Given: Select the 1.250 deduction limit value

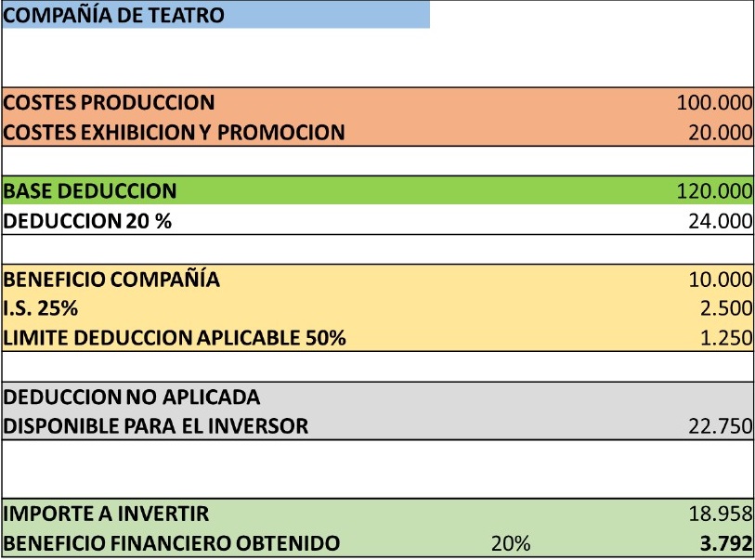Looking at the screenshot, I should click(725, 338).
